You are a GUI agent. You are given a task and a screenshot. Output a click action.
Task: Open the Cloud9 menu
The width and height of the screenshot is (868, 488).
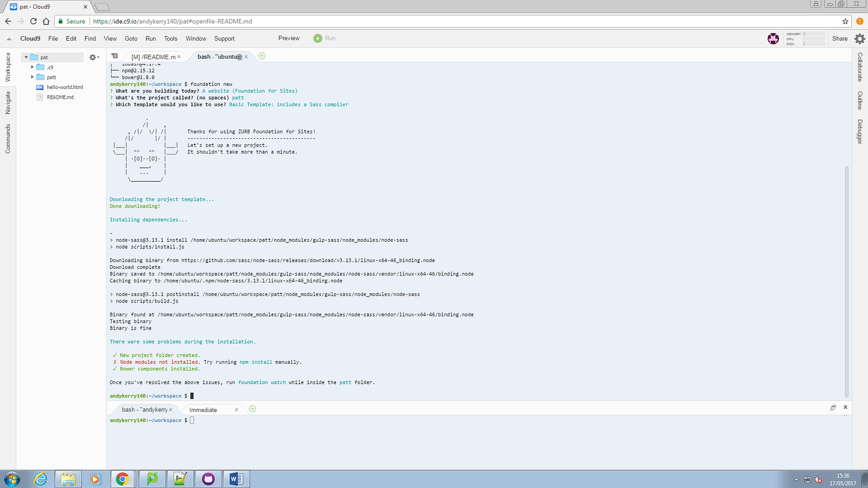(x=30, y=38)
